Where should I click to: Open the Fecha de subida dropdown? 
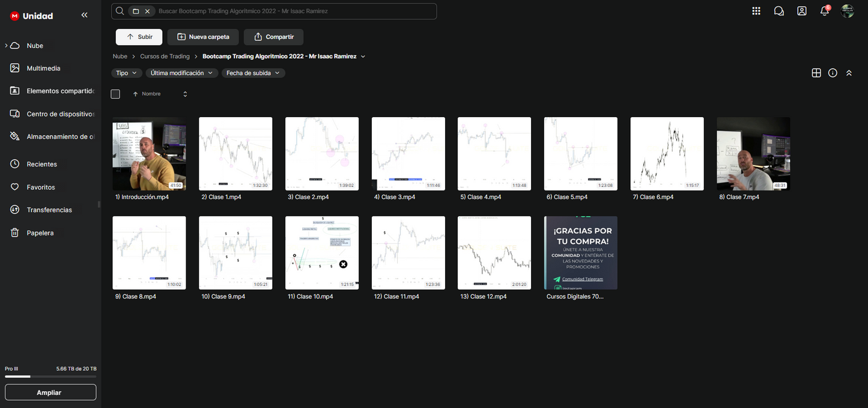253,73
